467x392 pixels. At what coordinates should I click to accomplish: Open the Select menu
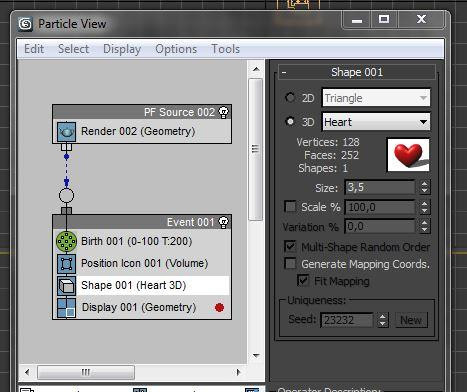pos(74,49)
